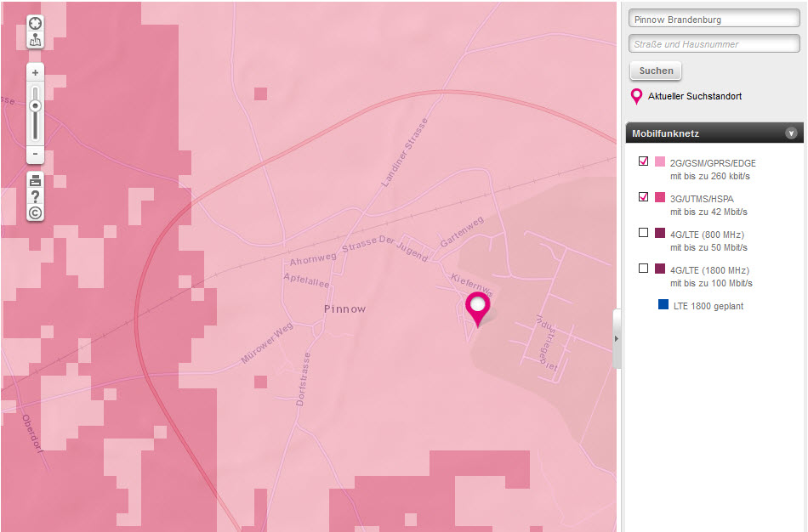The width and height of the screenshot is (808, 532).
Task: Click the Pinnow Brandenburg search field
Action: (x=714, y=19)
